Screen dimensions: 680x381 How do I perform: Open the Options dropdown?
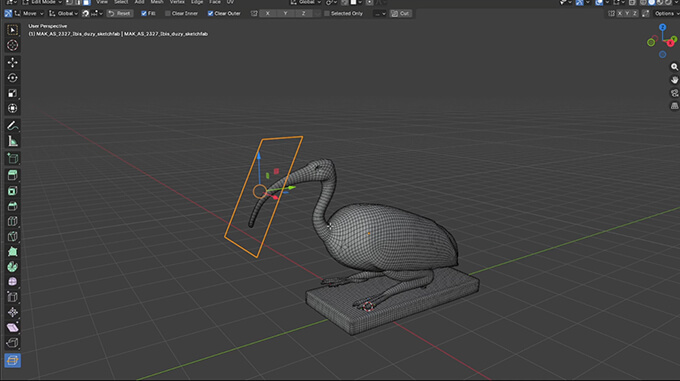click(667, 13)
